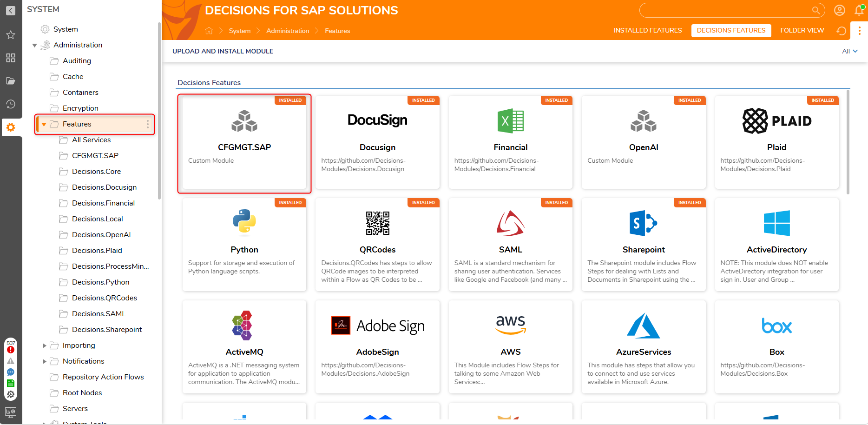Select the System root node in the tree
Screen dimensions: 868x425
(66, 29)
